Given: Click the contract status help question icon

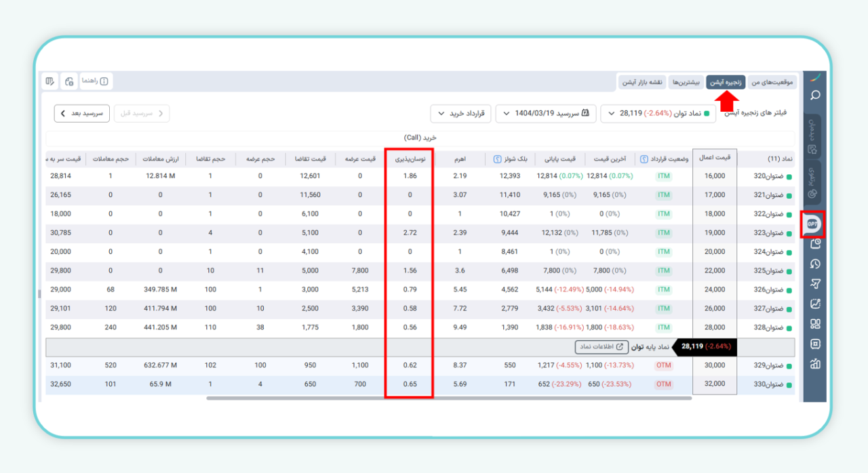Looking at the screenshot, I should [x=644, y=159].
